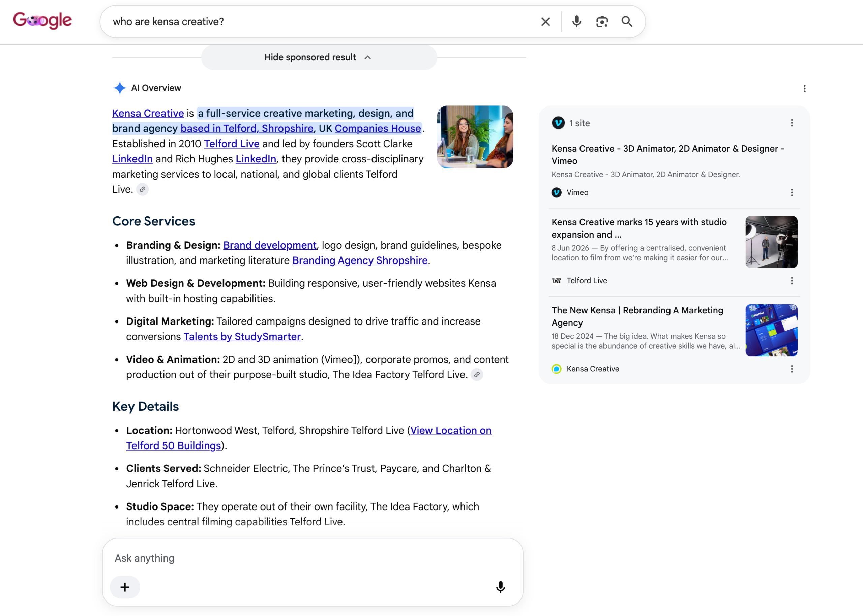Open search by image camera icon
The width and height of the screenshot is (863, 616).
[602, 22]
